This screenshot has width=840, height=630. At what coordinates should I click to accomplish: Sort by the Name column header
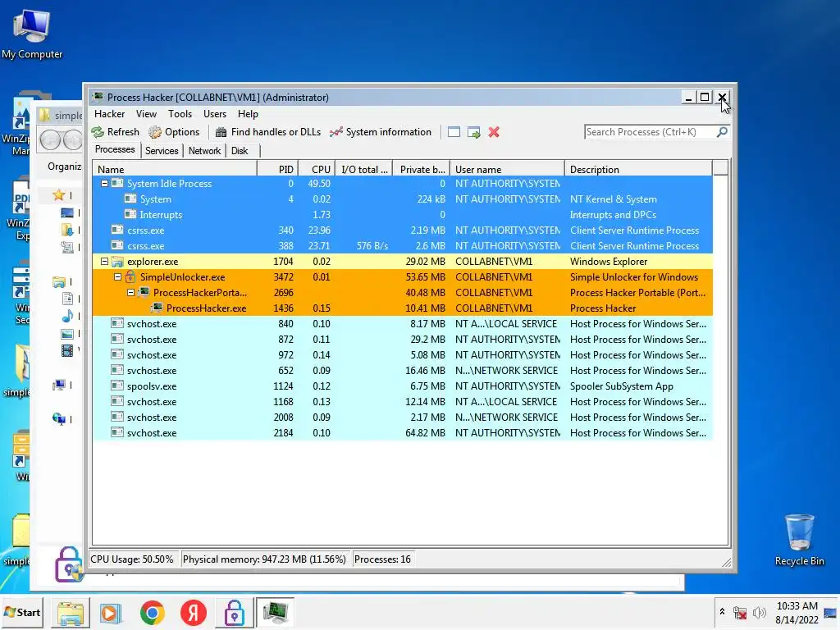coord(176,169)
